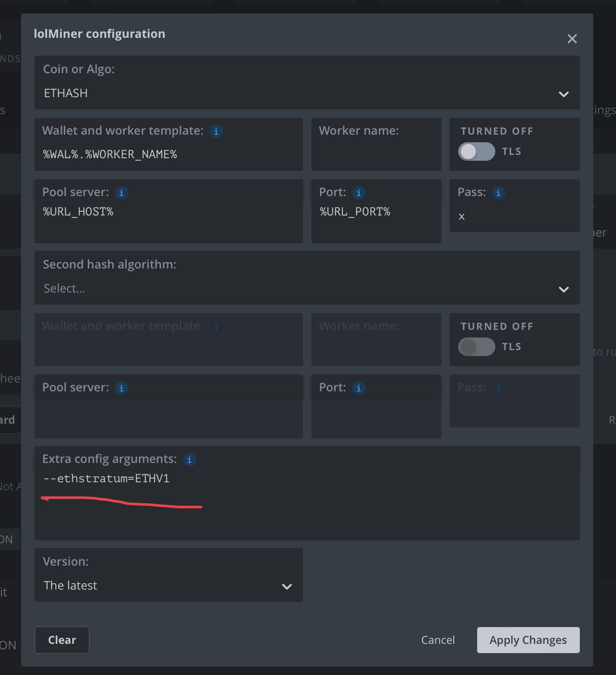
Task: Edit the %URL_HOST% pool server field
Action: tap(168, 212)
